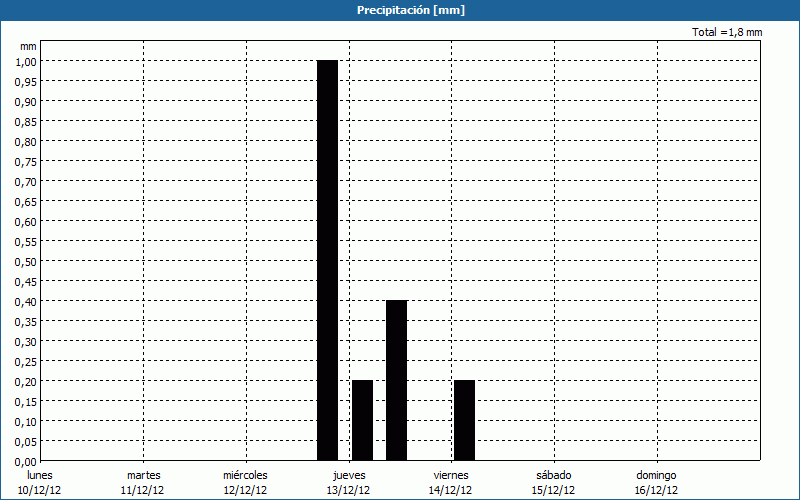This screenshot has height=500, width=800.
Task: Select the 16/12/12 date label
Action: [x=656, y=490]
